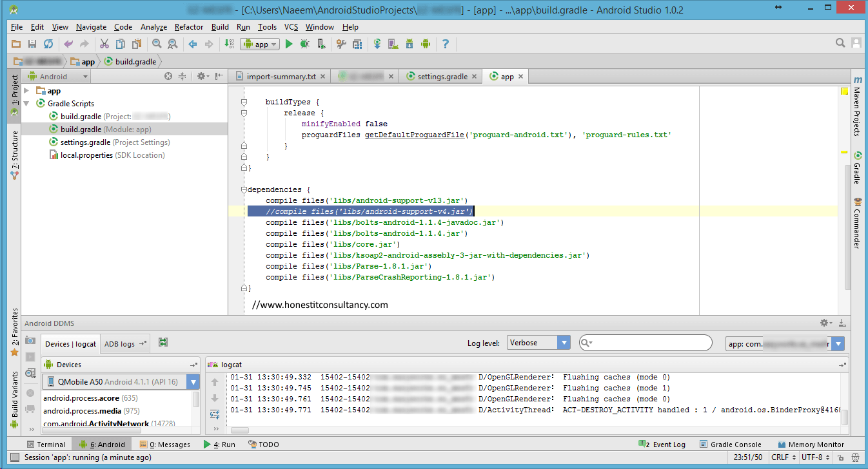Take a device screenshot with camera icon
Screen dimensions: 868x469
click(x=30, y=340)
